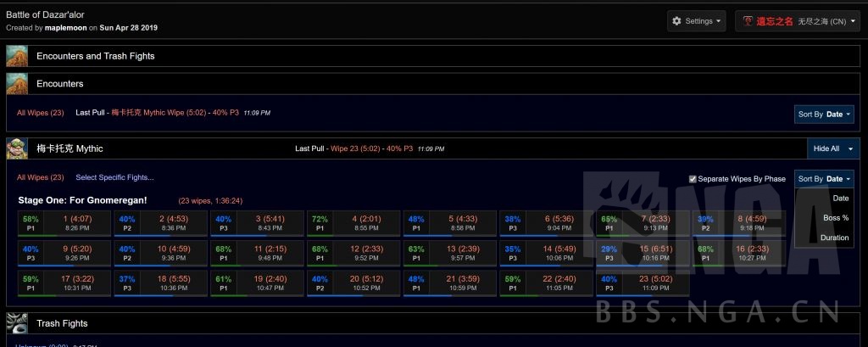The height and width of the screenshot is (347, 868).
Task: Toggle Separate Wipes By Phase checkbox
Action: tap(693, 179)
